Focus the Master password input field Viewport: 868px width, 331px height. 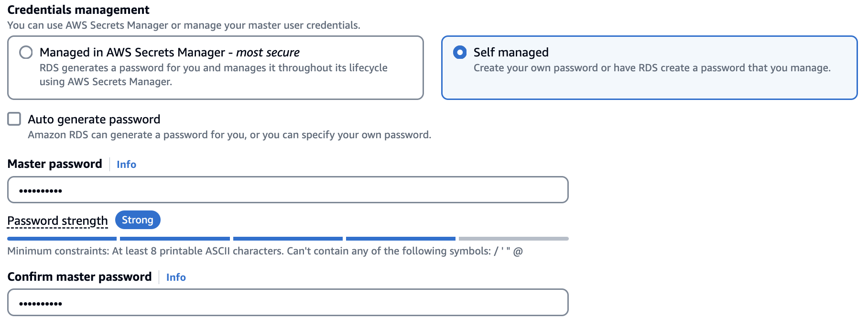click(x=288, y=190)
